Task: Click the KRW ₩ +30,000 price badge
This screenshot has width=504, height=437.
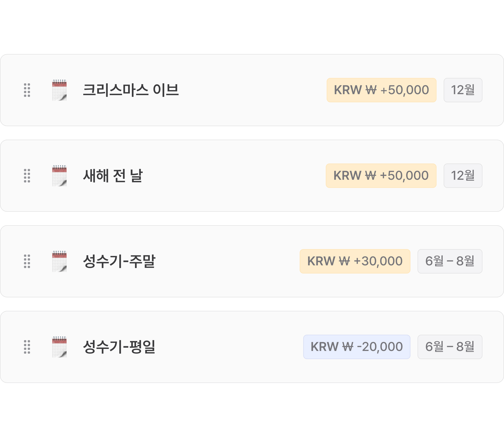Action: pyautogui.click(x=355, y=261)
